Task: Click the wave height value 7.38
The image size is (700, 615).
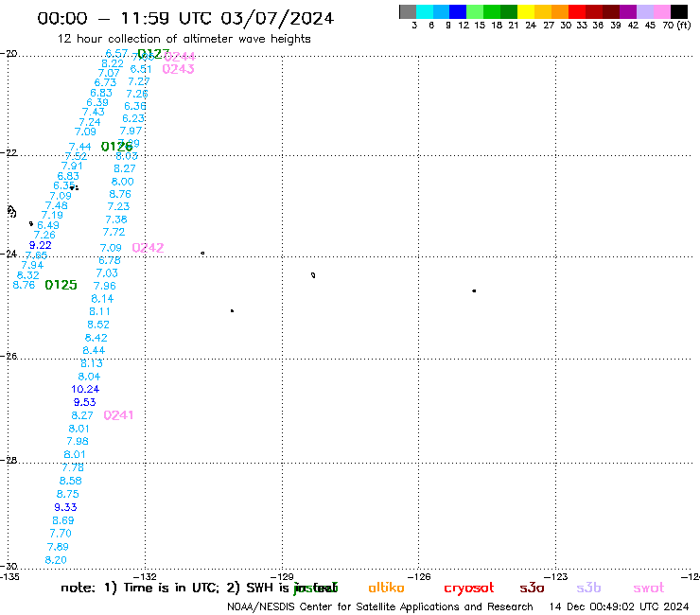Action: pyautogui.click(x=116, y=220)
